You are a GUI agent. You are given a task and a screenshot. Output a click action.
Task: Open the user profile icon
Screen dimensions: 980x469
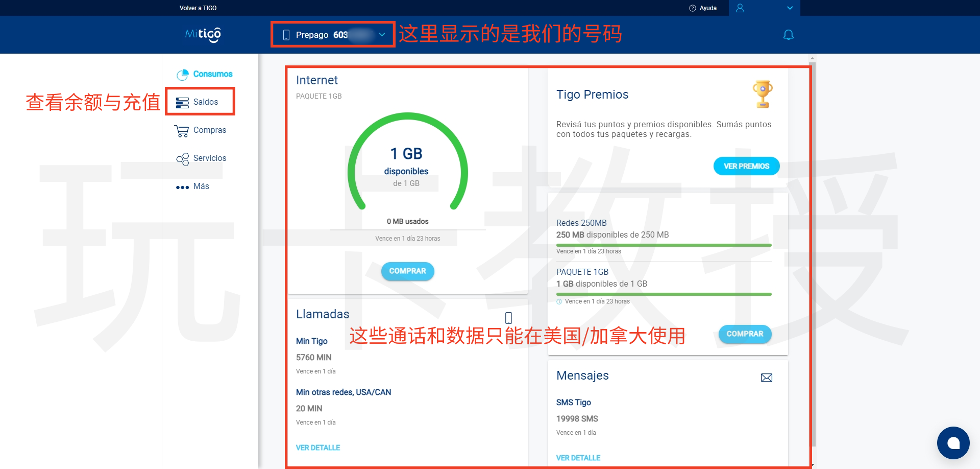[740, 8]
